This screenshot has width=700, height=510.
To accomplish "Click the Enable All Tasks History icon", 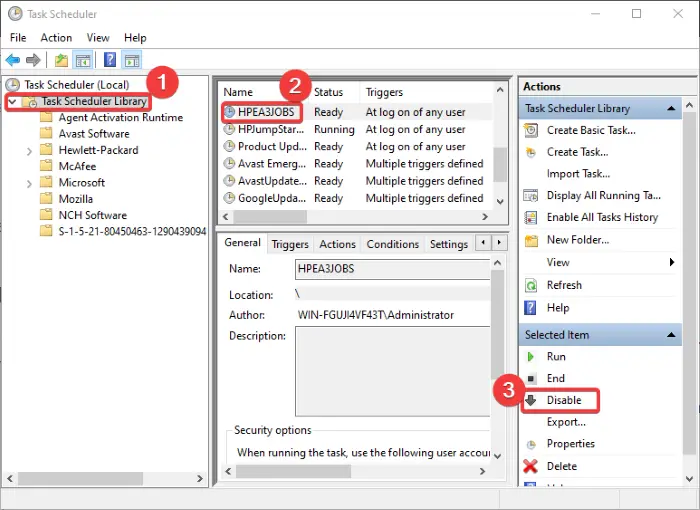I will tap(531, 217).
